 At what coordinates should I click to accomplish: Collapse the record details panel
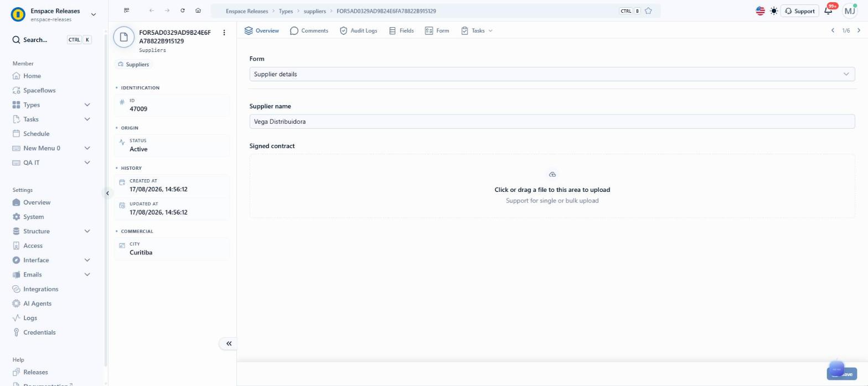click(229, 343)
